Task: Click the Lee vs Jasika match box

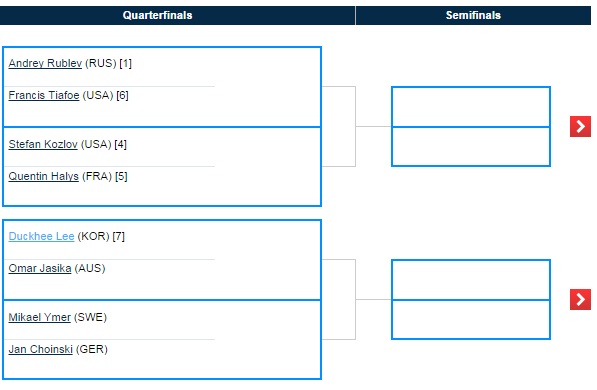Action: (x=162, y=260)
